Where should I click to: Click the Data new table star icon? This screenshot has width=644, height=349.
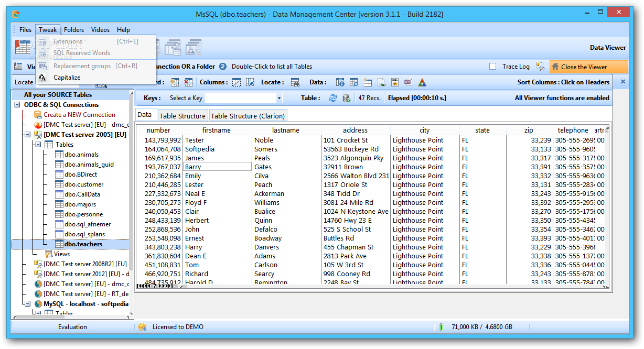pos(368,82)
